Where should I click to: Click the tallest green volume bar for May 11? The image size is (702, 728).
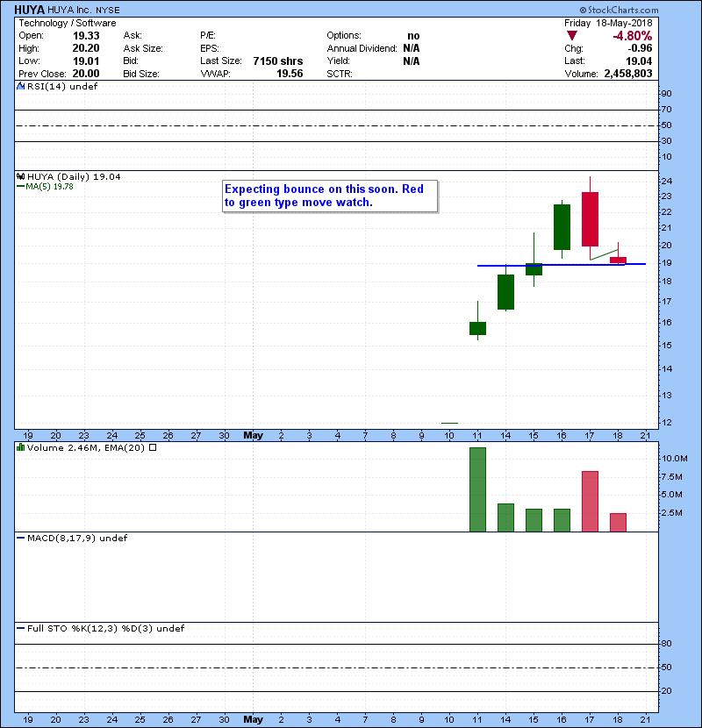click(477, 489)
